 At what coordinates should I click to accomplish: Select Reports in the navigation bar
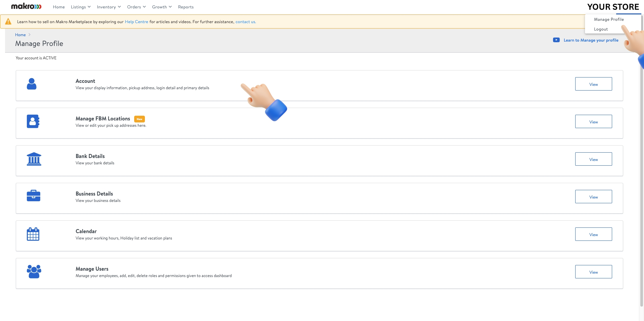(186, 7)
